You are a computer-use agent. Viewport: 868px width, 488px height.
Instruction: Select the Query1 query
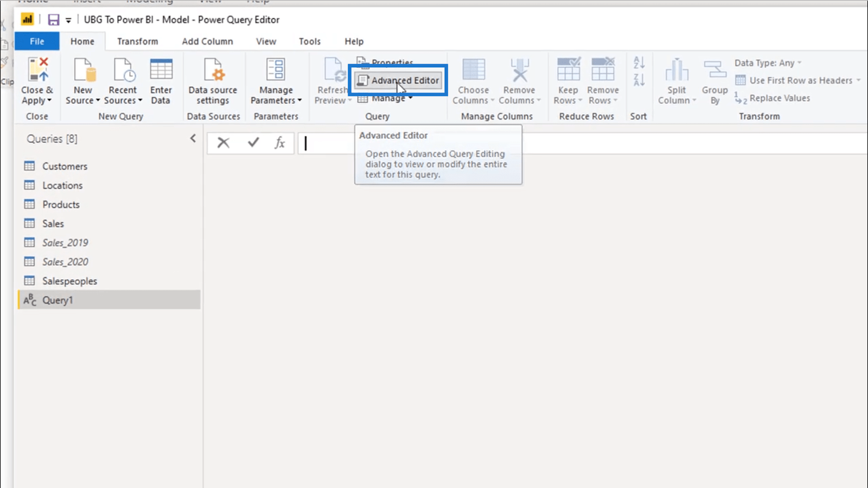click(x=108, y=300)
